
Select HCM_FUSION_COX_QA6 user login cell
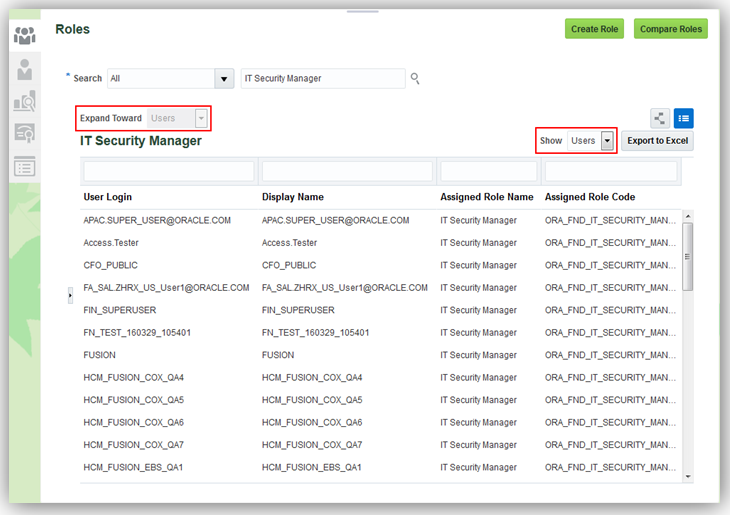tap(133, 422)
